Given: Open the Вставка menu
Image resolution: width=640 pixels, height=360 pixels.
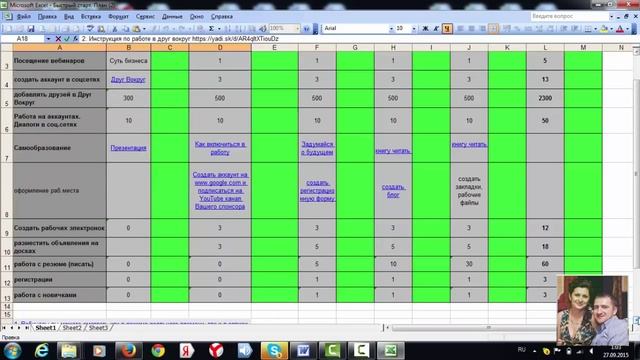Looking at the screenshot, I should click(x=91, y=17).
